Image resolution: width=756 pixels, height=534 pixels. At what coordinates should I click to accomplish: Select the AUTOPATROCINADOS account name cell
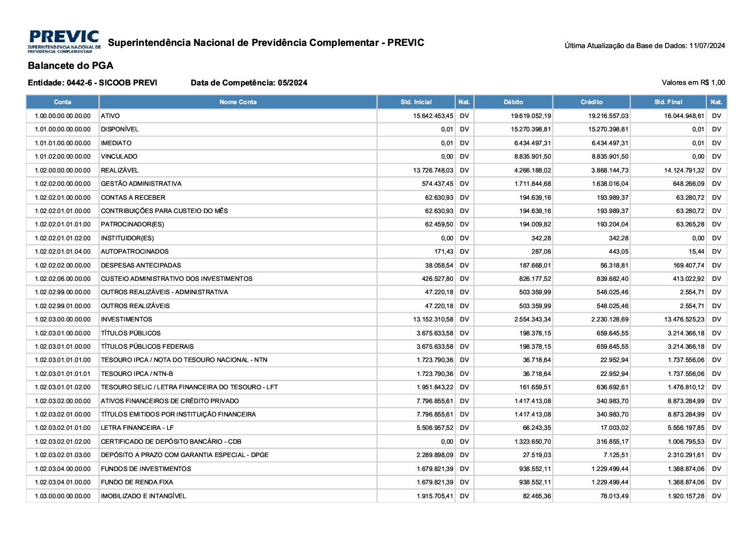pyautogui.click(x=135, y=252)
